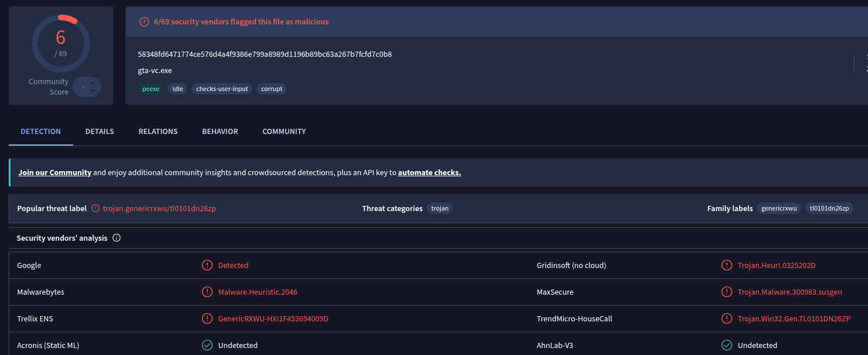The height and width of the screenshot is (355, 868).
Task: Open the Behavior tab
Action: click(220, 132)
